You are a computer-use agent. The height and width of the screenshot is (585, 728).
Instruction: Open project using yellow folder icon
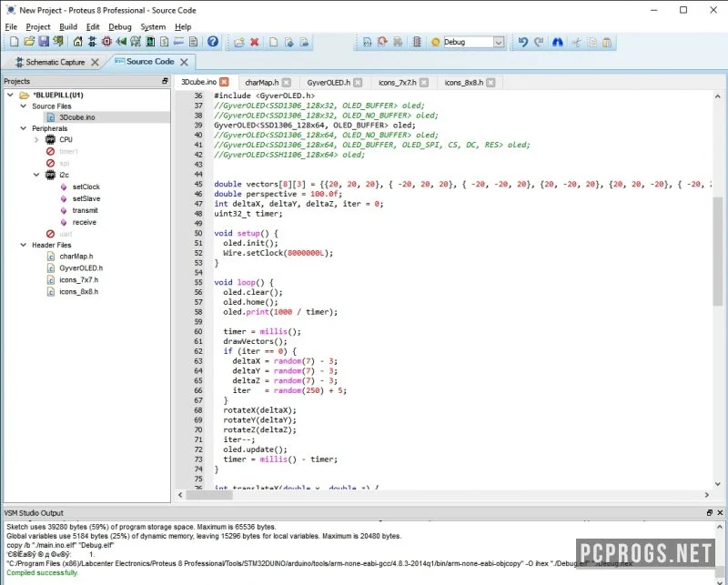tap(29, 42)
